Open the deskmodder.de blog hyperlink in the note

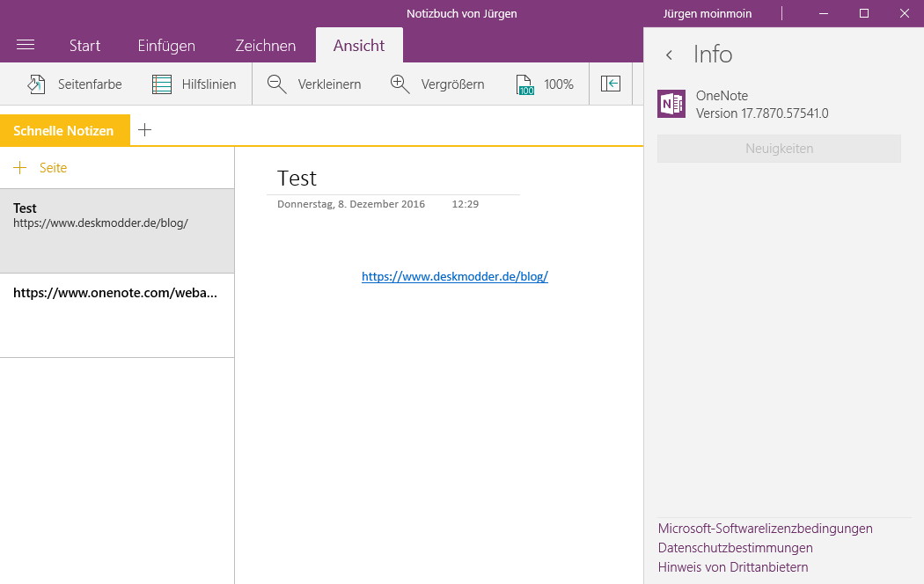[x=455, y=276]
